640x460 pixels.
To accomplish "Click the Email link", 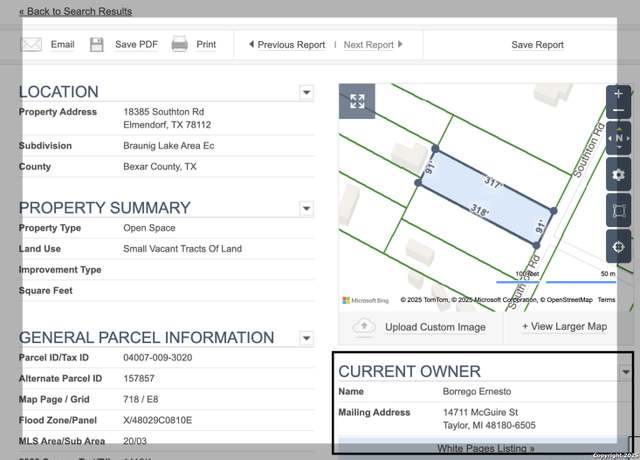I will [x=62, y=44].
